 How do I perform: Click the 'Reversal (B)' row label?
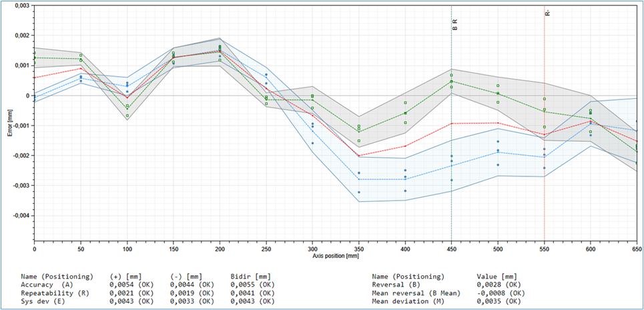400,284
